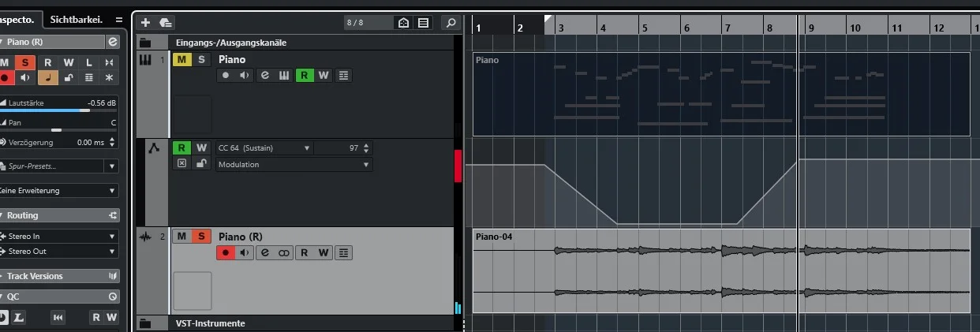Enable read automation on Piano (R) track

304,252
